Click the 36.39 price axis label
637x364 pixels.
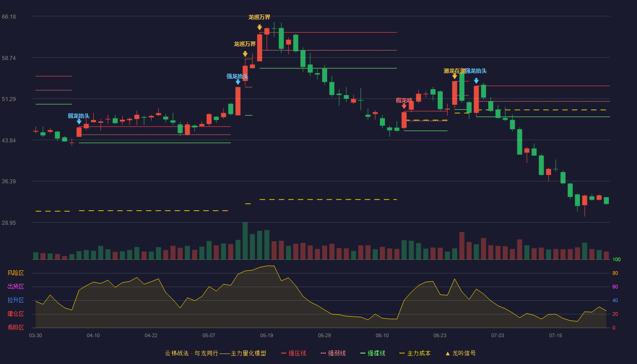coord(9,182)
